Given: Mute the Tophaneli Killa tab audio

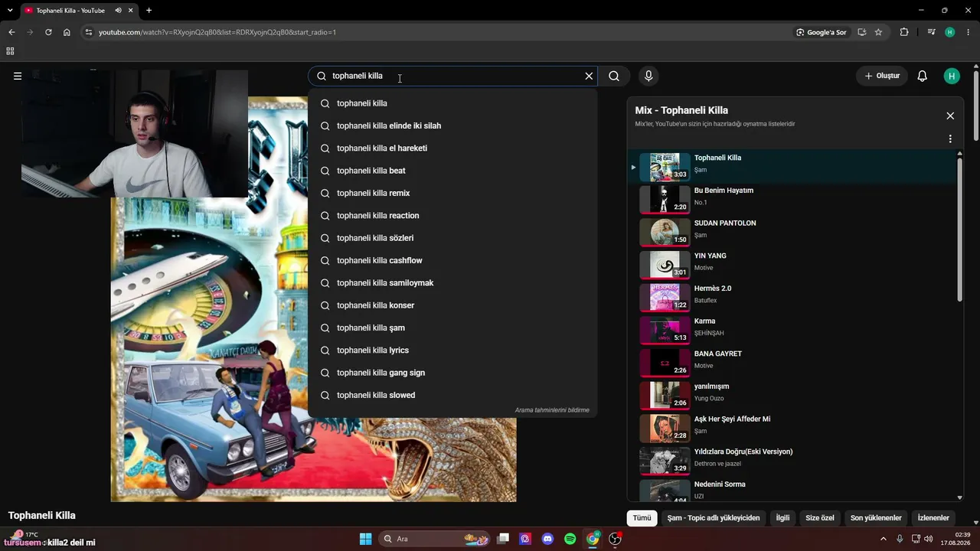Looking at the screenshot, I should click(119, 11).
